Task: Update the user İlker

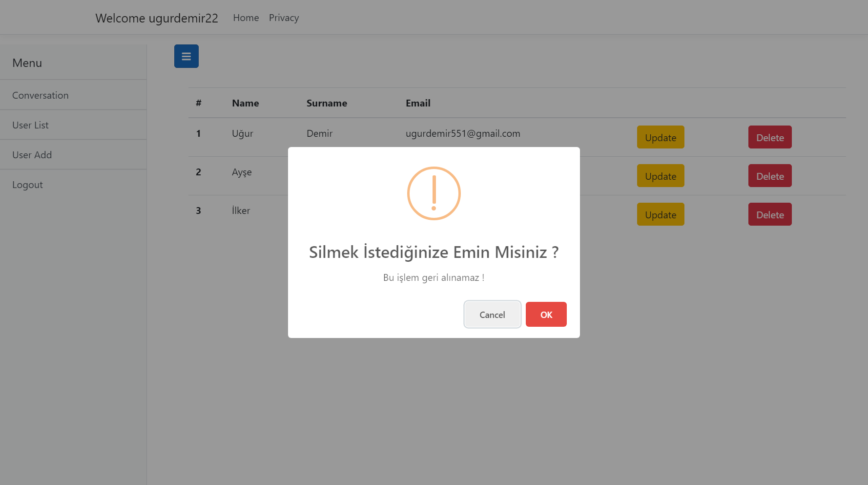Action: [660, 214]
